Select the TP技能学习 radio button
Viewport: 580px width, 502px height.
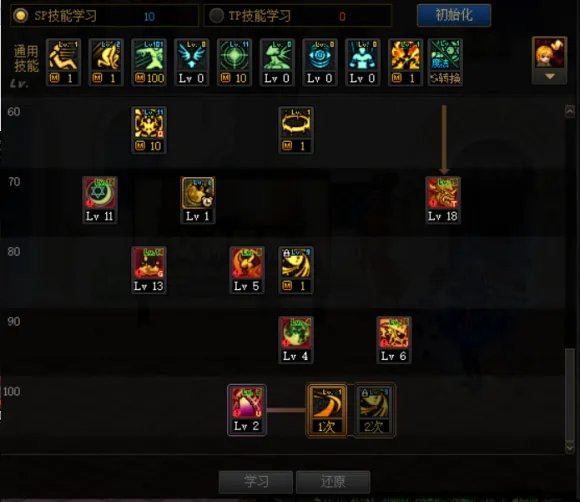tap(216, 16)
